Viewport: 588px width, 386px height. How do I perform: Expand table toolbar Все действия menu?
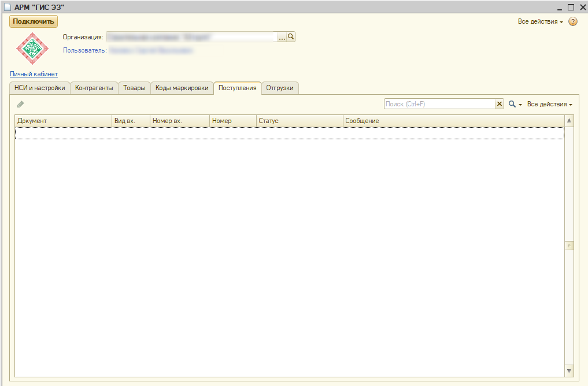549,104
